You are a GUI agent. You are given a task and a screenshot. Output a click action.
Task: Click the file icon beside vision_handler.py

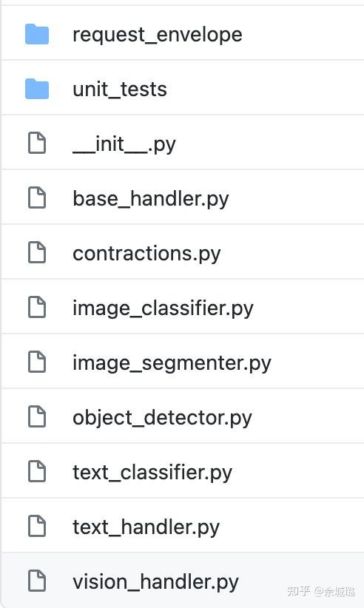pos(37,581)
